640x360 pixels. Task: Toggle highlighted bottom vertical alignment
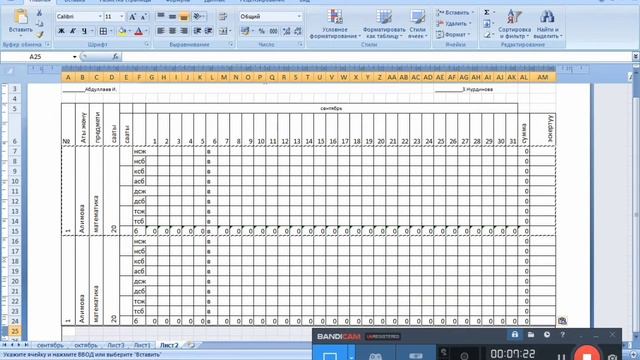(184, 16)
